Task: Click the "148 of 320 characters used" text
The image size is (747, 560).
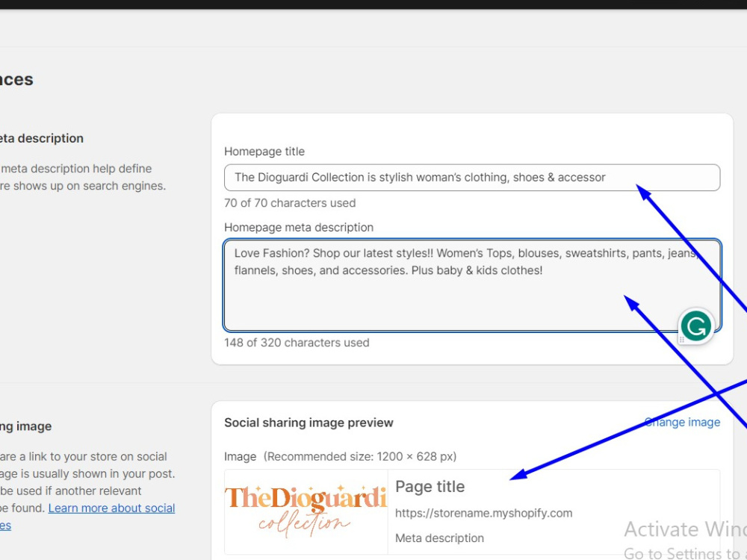Action: (297, 343)
